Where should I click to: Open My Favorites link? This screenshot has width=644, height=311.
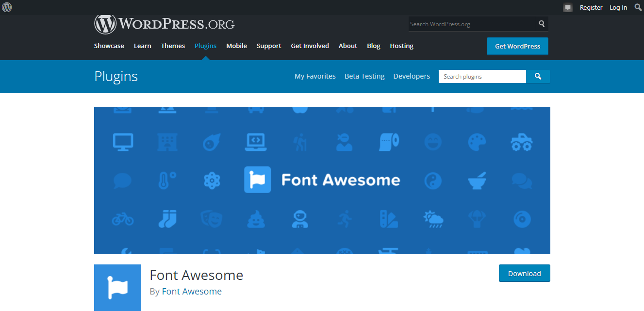(315, 76)
